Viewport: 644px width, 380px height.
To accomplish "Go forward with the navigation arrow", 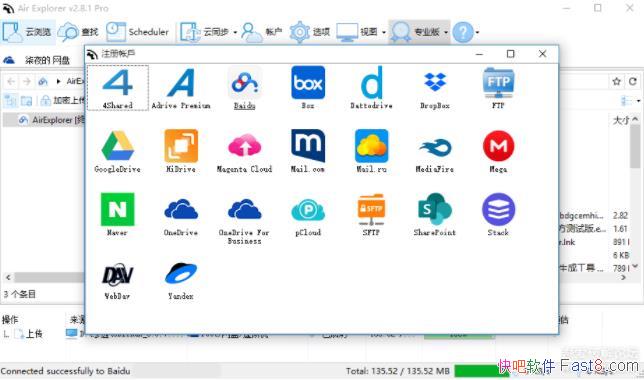I will tap(27, 81).
